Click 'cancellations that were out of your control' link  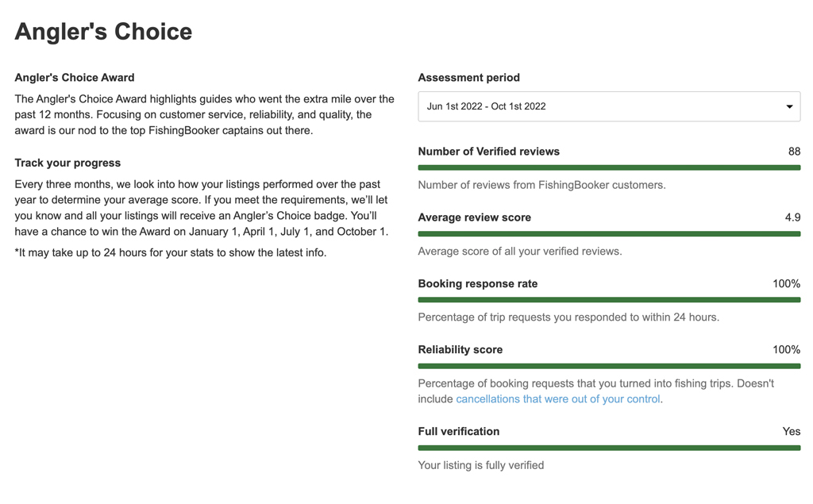pos(557,399)
